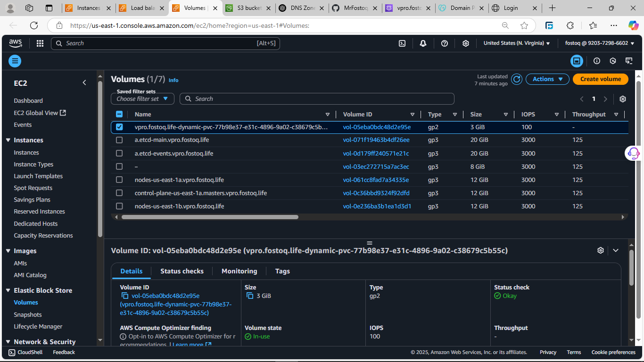Click the highlighted split panel view icon
Image resolution: width=644 pixels, height=362 pixels.
click(577, 61)
